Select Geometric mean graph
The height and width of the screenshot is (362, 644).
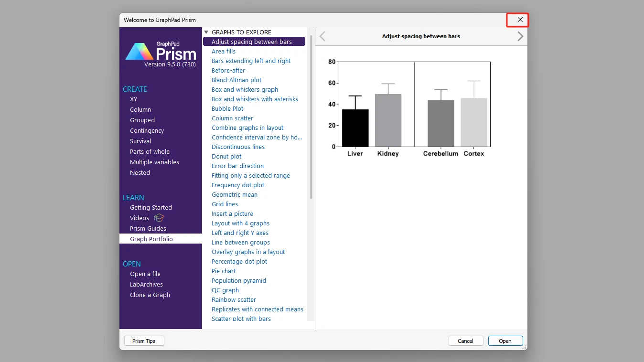[235, 194]
